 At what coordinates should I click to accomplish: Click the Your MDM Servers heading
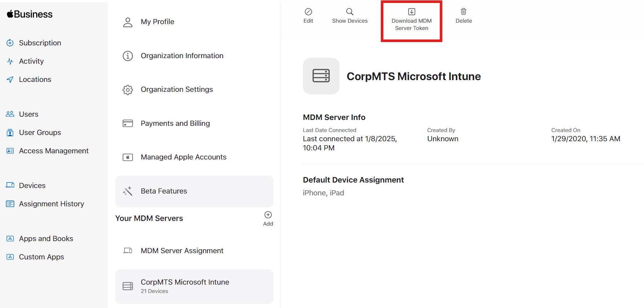[149, 218]
